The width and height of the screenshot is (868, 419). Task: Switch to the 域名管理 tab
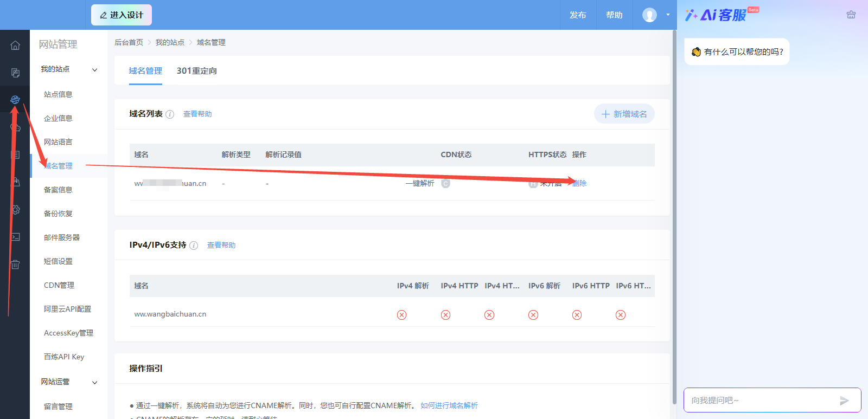145,71
